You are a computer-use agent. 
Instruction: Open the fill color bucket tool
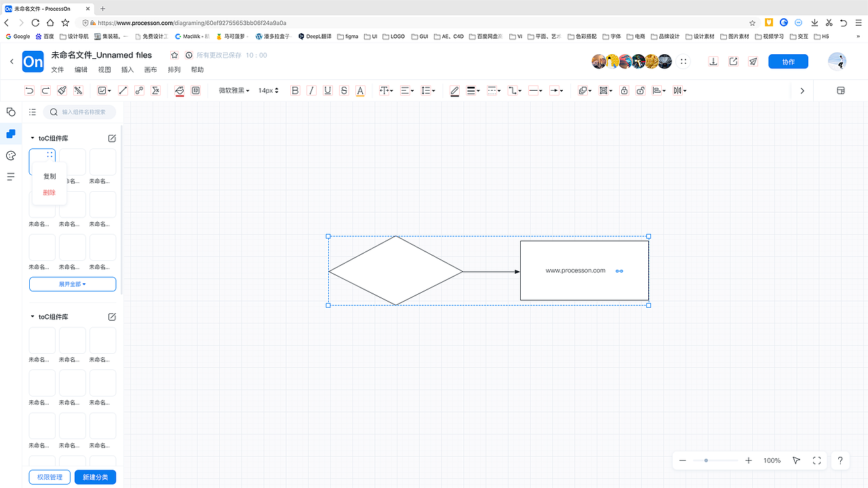[180, 90]
